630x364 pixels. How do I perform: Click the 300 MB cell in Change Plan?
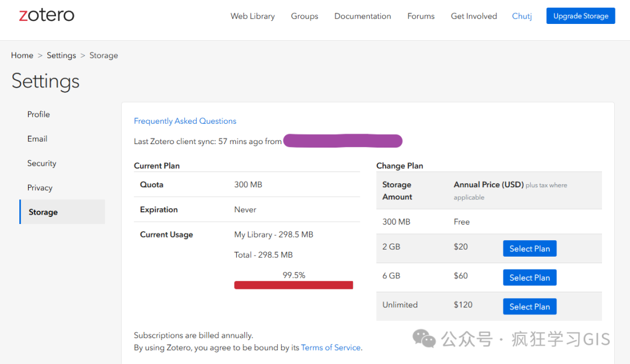click(x=396, y=222)
